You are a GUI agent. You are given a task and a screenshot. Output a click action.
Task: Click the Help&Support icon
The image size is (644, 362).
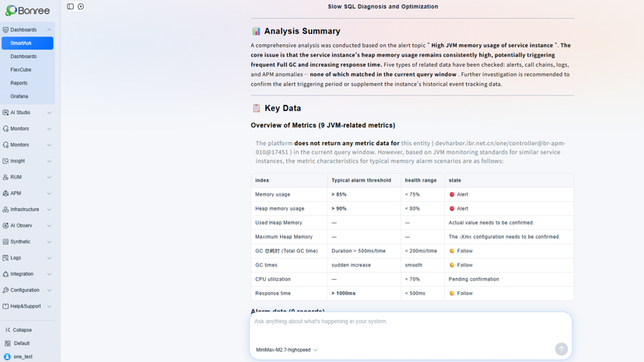coord(5,306)
